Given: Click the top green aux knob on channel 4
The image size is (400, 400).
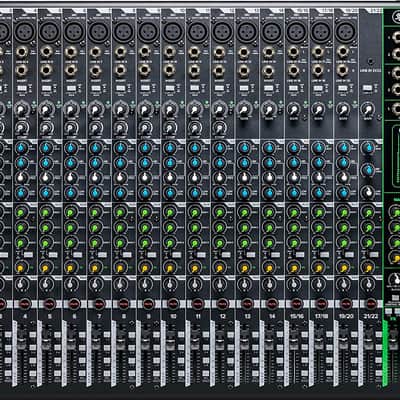Looking at the screenshot, I should [22, 212].
